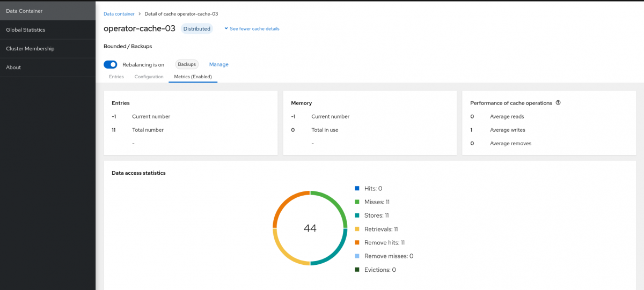Click the Rebalancing is on label

(x=143, y=64)
